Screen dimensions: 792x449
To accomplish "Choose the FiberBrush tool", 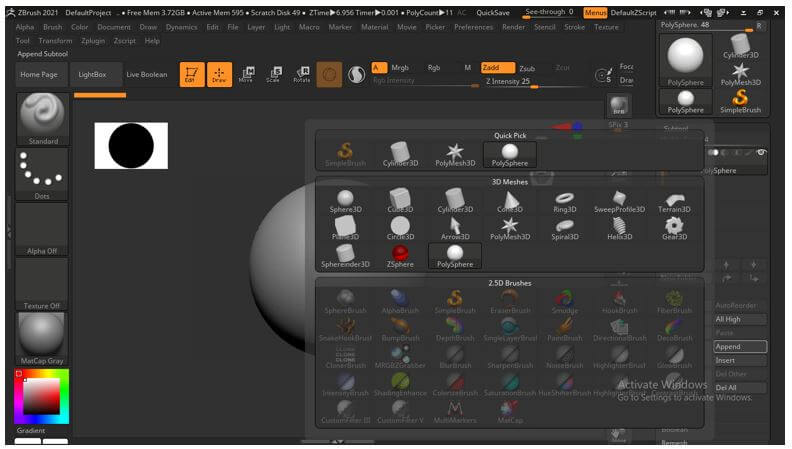I will tap(674, 303).
